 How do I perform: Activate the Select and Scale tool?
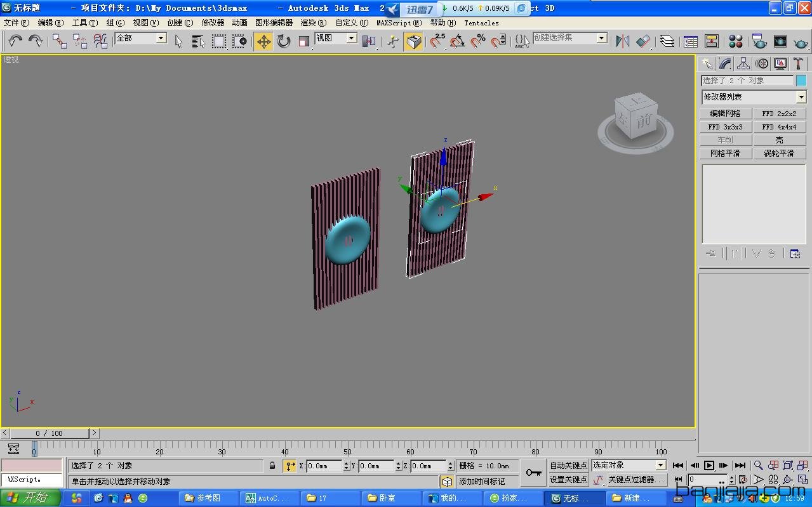tap(304, 41)
